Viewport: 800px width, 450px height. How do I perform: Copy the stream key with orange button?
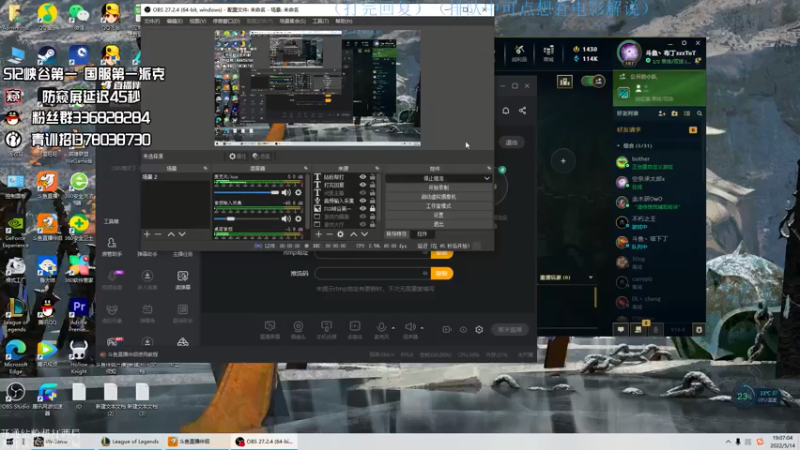coord(442,273)
